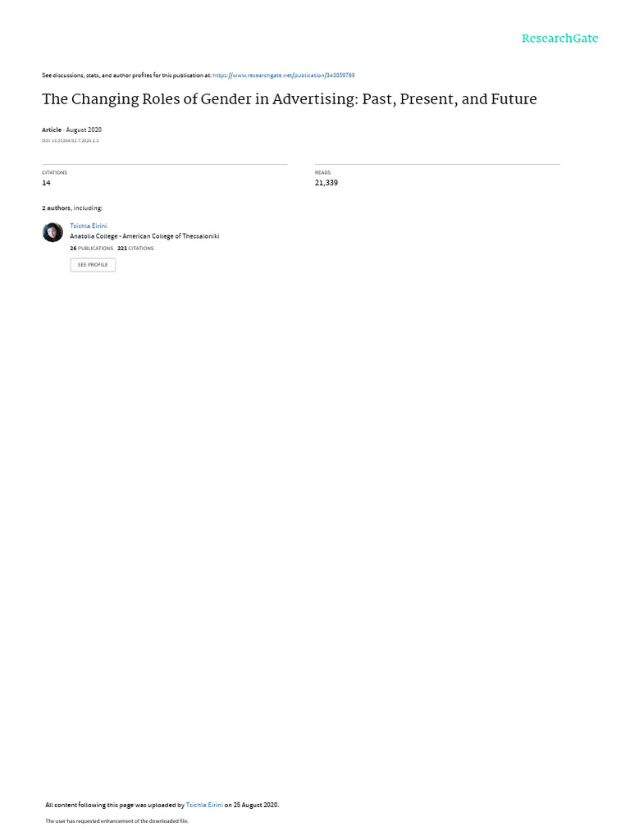The image size is (630, 840).
Task: Click Tsichla Eirini's profile photo avatar
Action: click(52, 232)
